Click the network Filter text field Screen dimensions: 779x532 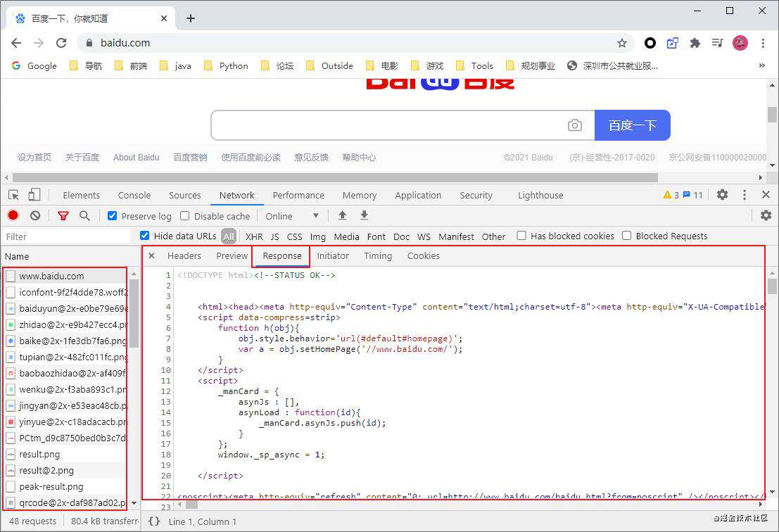[x=67, y=237]
